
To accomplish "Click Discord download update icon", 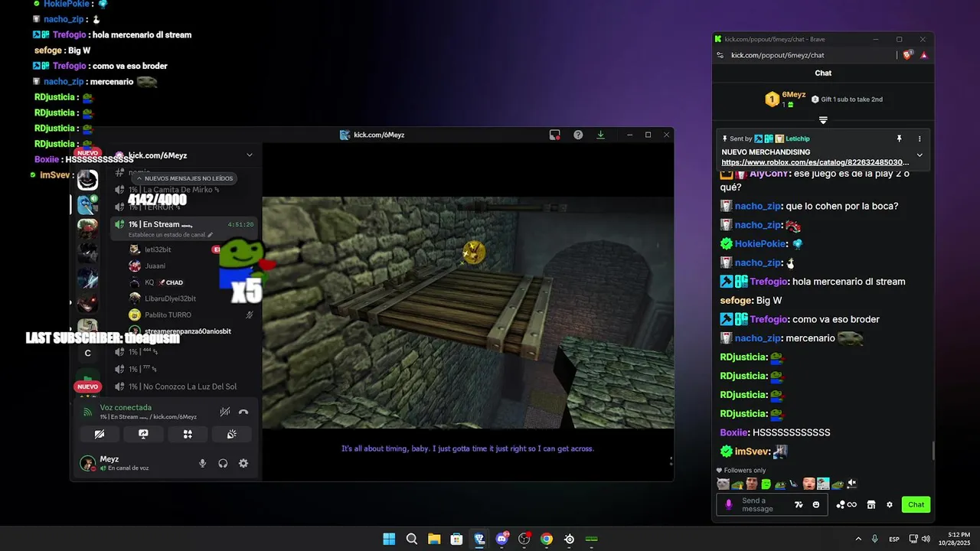I will [x=601, y=135].
